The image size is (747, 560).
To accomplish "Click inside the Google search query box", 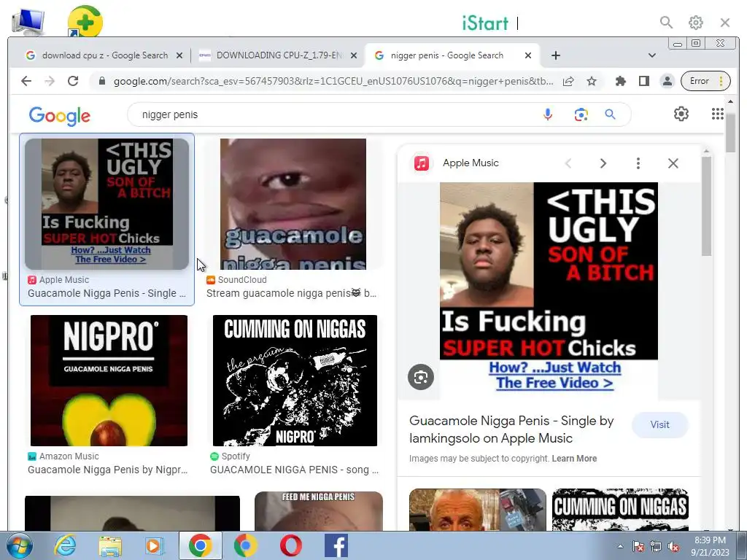I will [333, 114].
